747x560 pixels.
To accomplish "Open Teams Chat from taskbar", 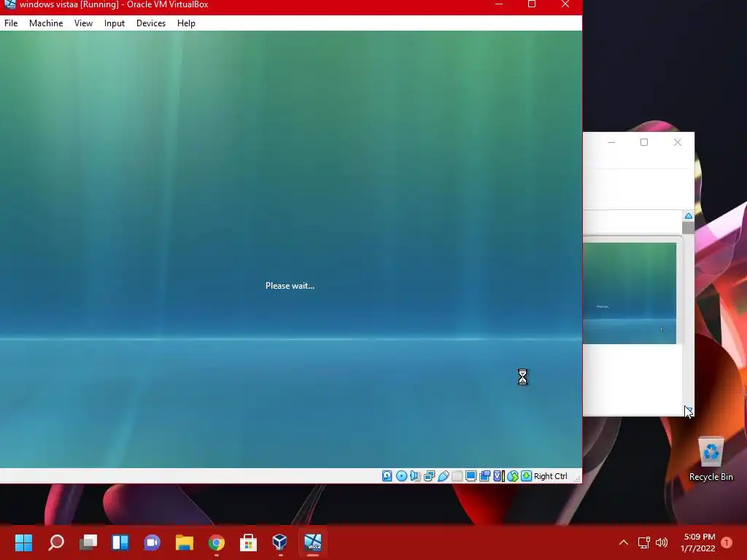I will tap(152, 542).
